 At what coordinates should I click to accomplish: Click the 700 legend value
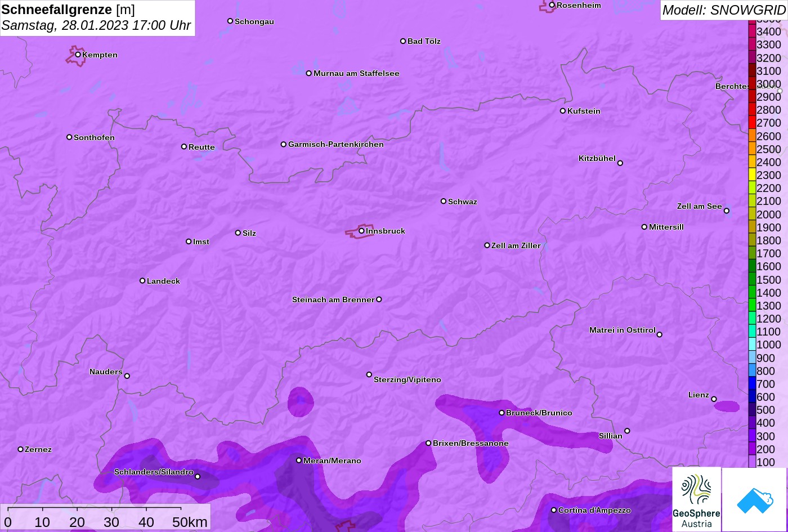point(765,384)
